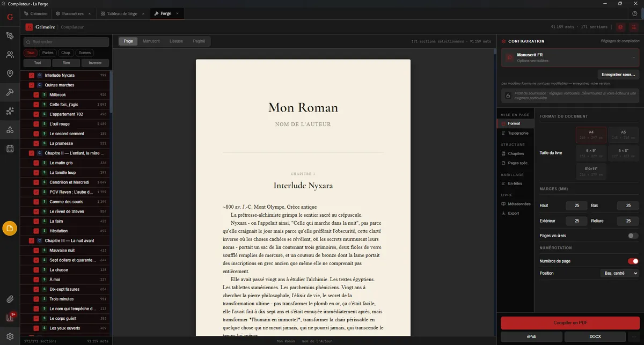Edit the Reliure margin value field
This screenshot has width=644, height=345.
628,221
